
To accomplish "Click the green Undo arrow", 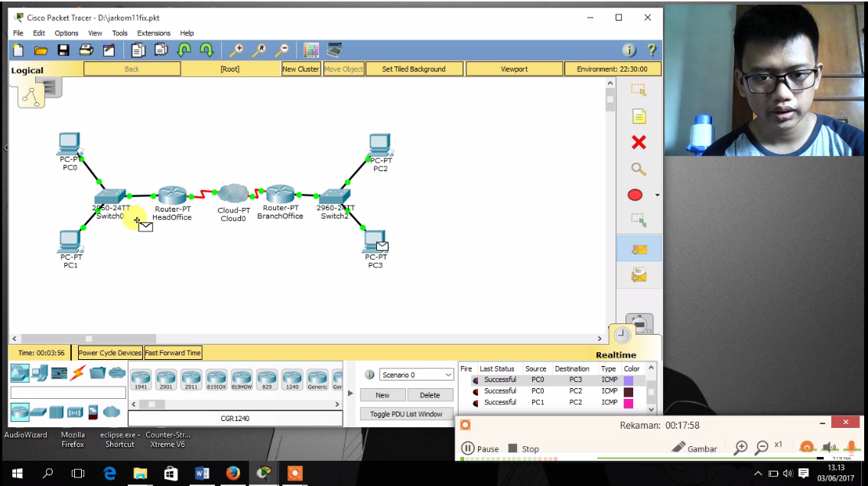I will click(x=184, y=50).
